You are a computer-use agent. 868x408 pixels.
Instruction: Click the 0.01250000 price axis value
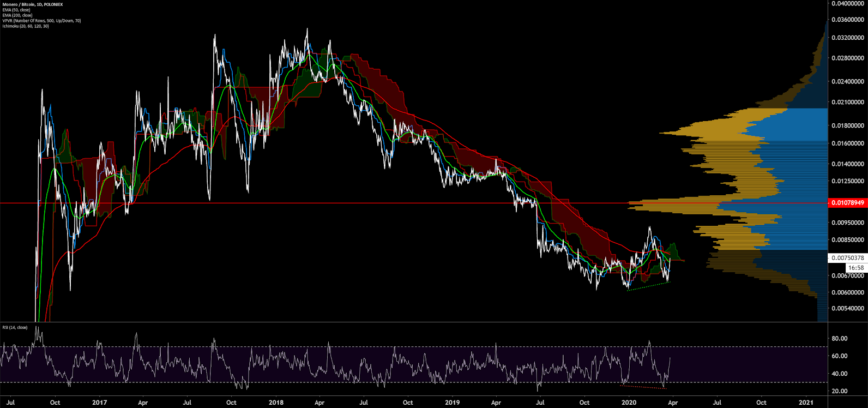pos(847,181)
